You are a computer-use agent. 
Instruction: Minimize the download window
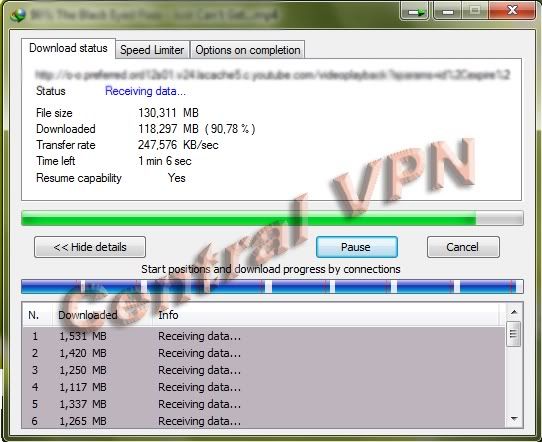pos(448,11)
